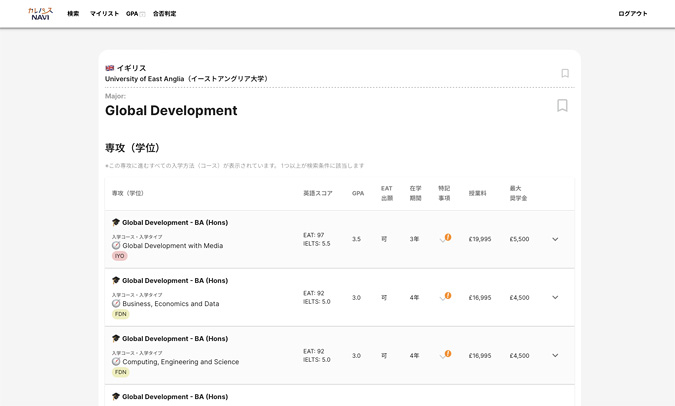Click FDN tag under Computing, Engineering and Science
This screenshot has width=675, height=406.
tap(121, 372)
